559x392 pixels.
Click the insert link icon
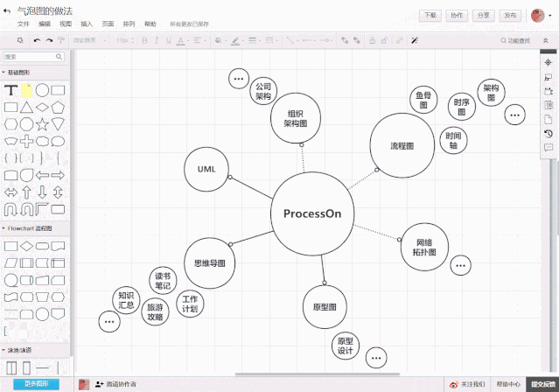[399, 40]
